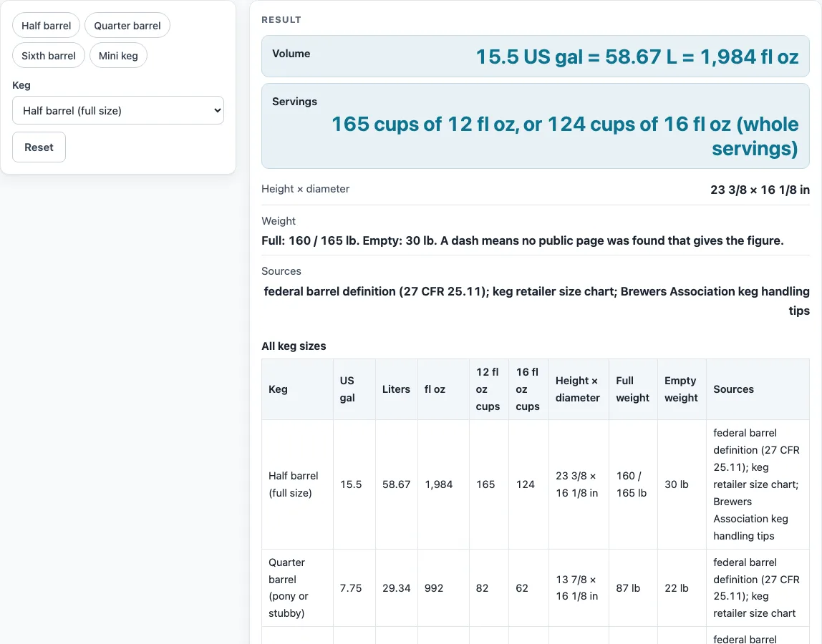Open the Keg dropdown
The height and width of the screenshot is (644, 822).
[118, 110]
